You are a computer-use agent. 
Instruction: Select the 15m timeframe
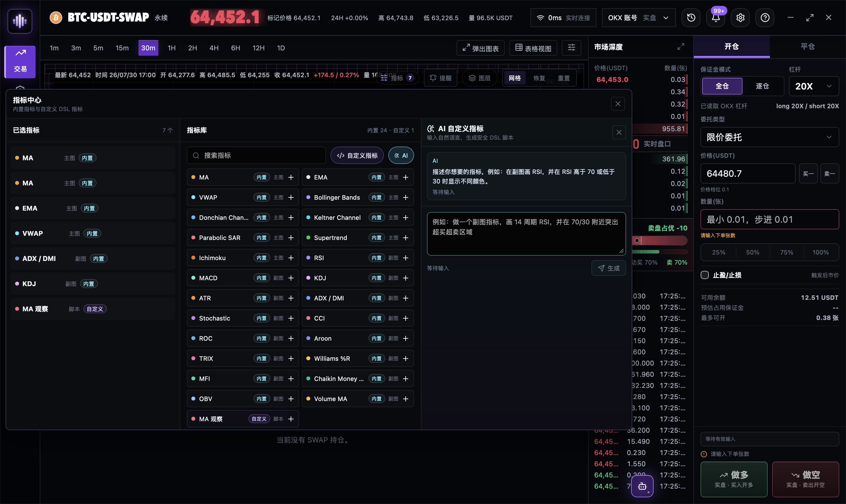point(122,48)
